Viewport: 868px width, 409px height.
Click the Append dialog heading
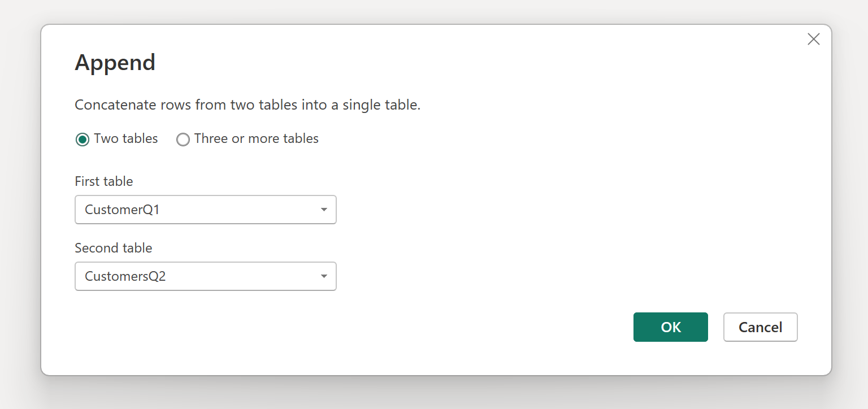tap(115, 62)
